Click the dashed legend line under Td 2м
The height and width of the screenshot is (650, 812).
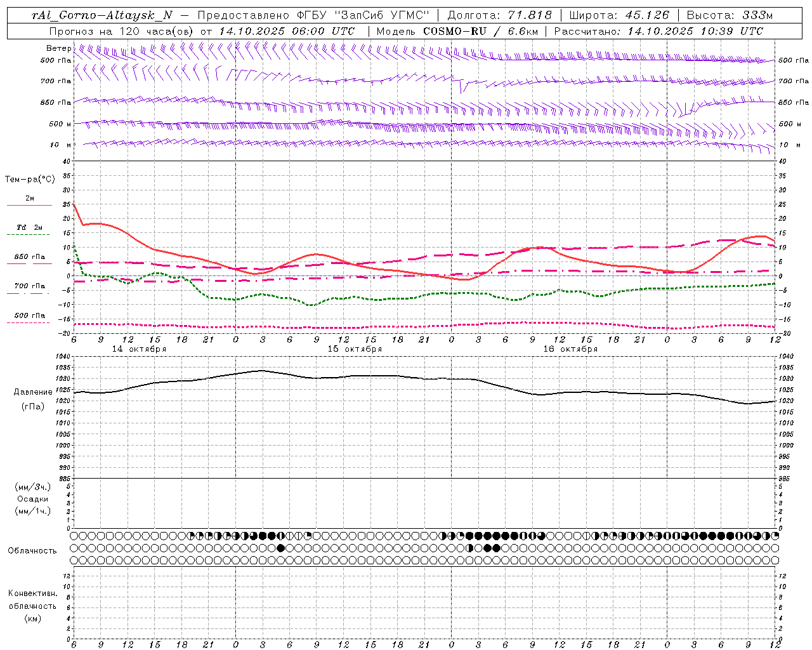pyautogui.click(x=29, y=235)
